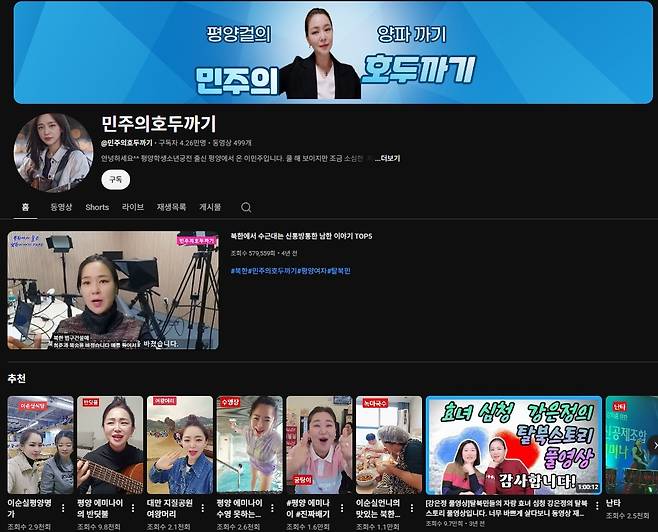The image size is (658, 532).
Task: Open the 이순실평양명가 short thumbnail
Action: (40, 445)
